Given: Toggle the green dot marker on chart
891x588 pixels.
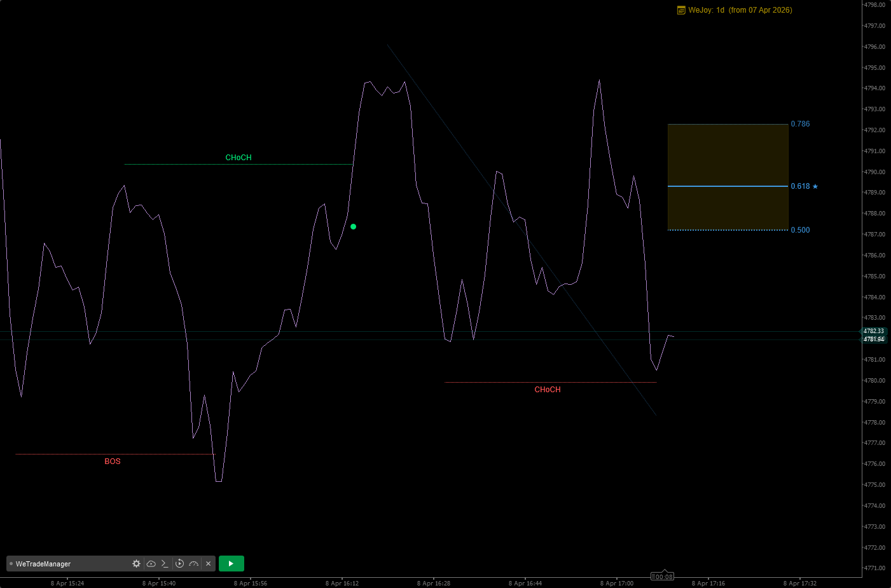Looking at the screenshot, I should [353, 226].
